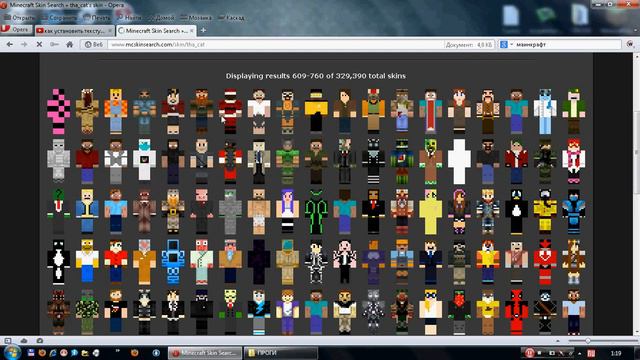Select the penguin skin
The height and width of the screenshot is (360, 640).
tap(516, 212)
